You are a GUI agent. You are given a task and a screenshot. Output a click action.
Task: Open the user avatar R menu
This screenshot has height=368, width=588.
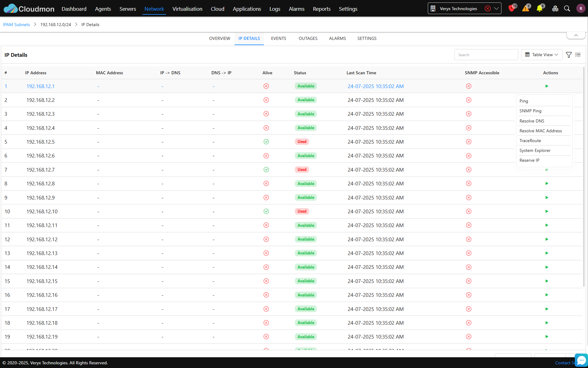pos(581,9)
